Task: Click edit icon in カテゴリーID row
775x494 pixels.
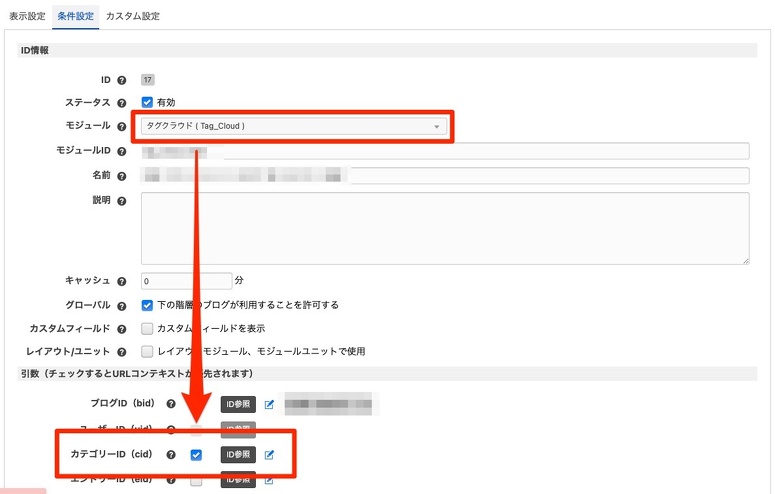Action: (x=269, y=455)
